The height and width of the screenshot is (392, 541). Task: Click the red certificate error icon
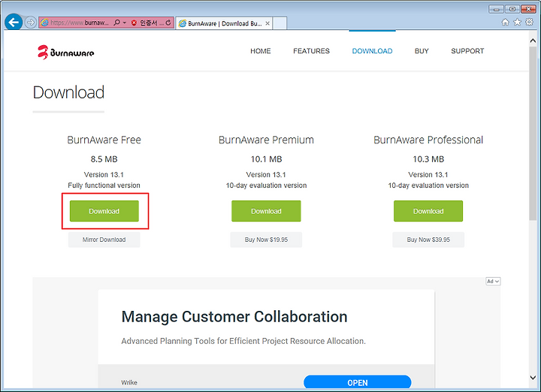(134, 23)
